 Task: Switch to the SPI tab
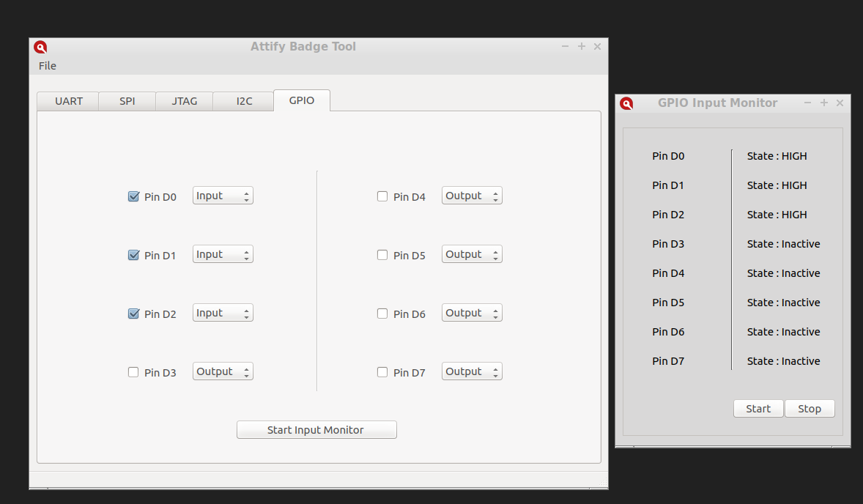[127, 101]
